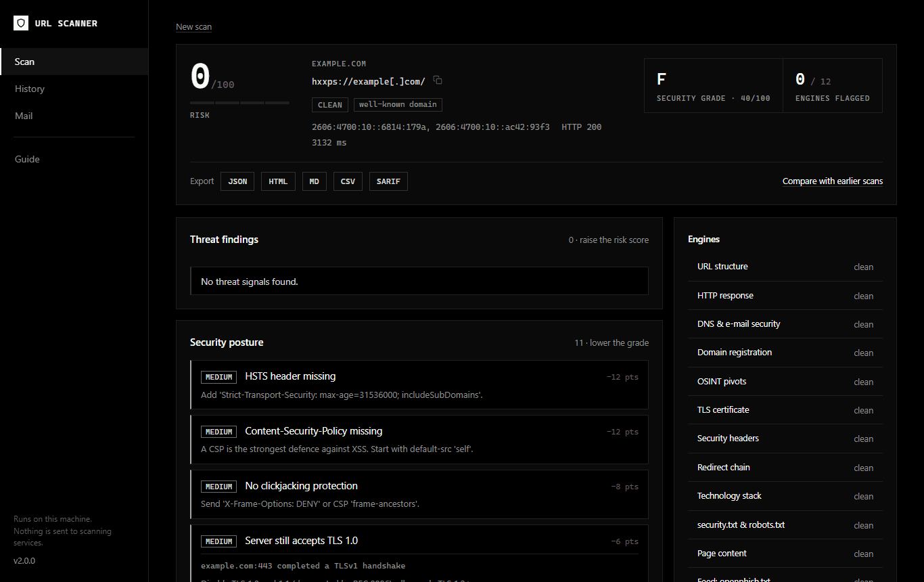Click the Security posture heading
The height and width of the screenshot is (582, 924).
(x=227, y=342)
